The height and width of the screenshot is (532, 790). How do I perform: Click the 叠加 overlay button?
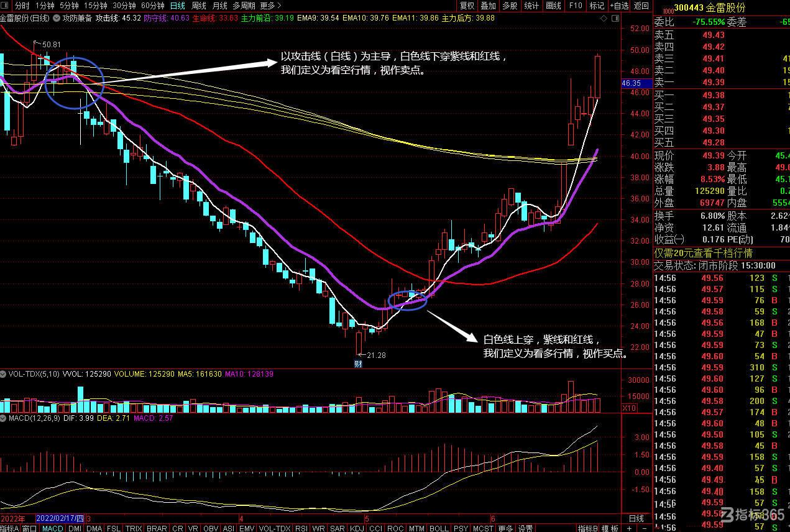click(489, 6)
